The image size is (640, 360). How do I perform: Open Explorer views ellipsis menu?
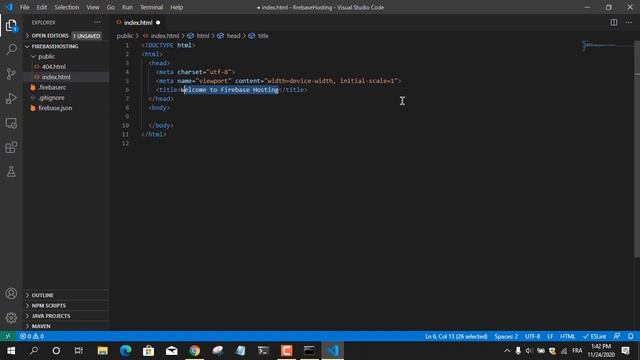coord(97,22)
